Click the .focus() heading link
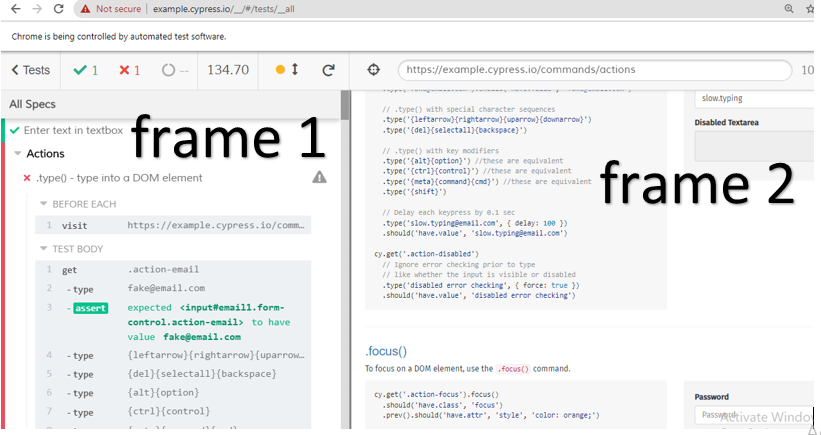This screenshot has height=435, width=821. [x=386, y=351]
